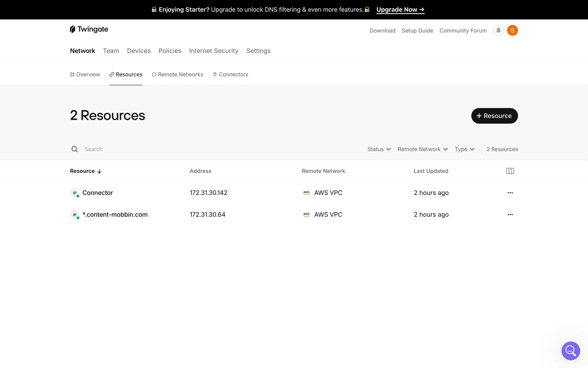Screen dimensions: 588x368
Task: Open three-dot menu for Connector resource
Action: [x=510, y=193]
